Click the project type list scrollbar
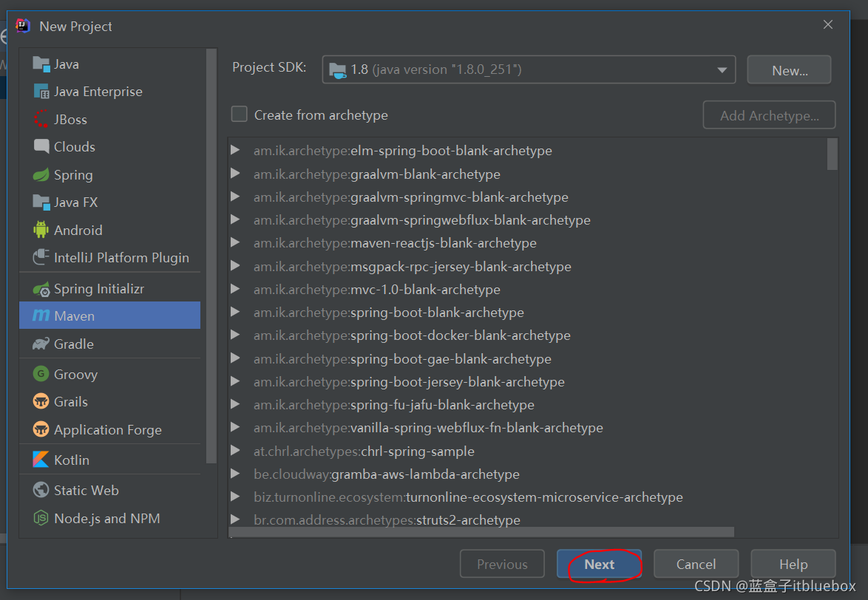Screen dimensions: 868x600 [211, 256]
